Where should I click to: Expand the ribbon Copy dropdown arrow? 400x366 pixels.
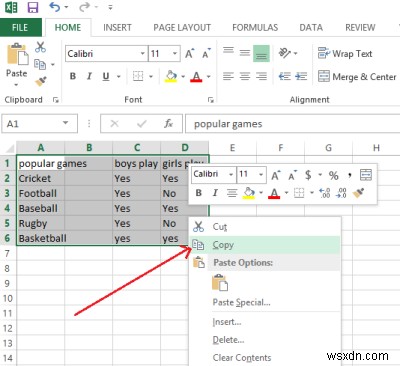pyautogui.click(x=53, y=64)
